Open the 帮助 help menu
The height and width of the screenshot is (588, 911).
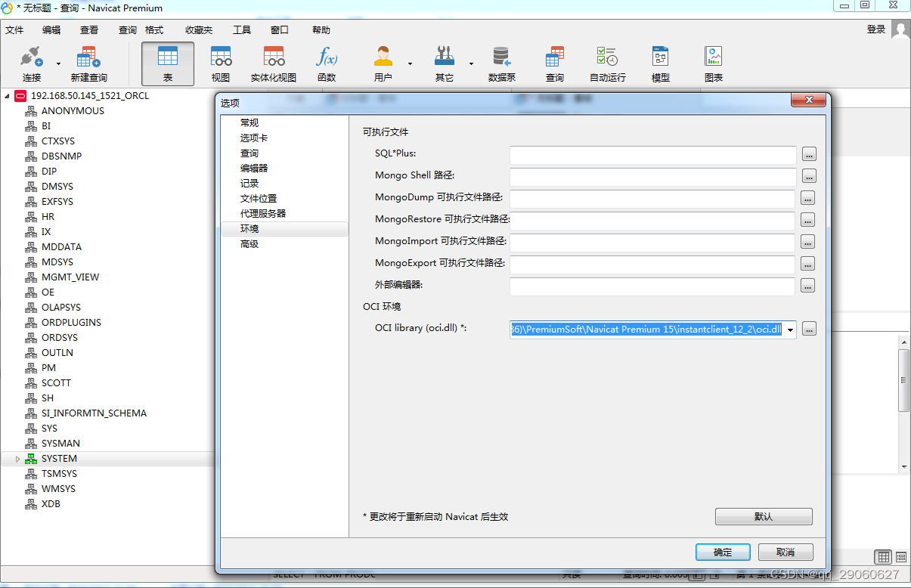click(321, 30)
